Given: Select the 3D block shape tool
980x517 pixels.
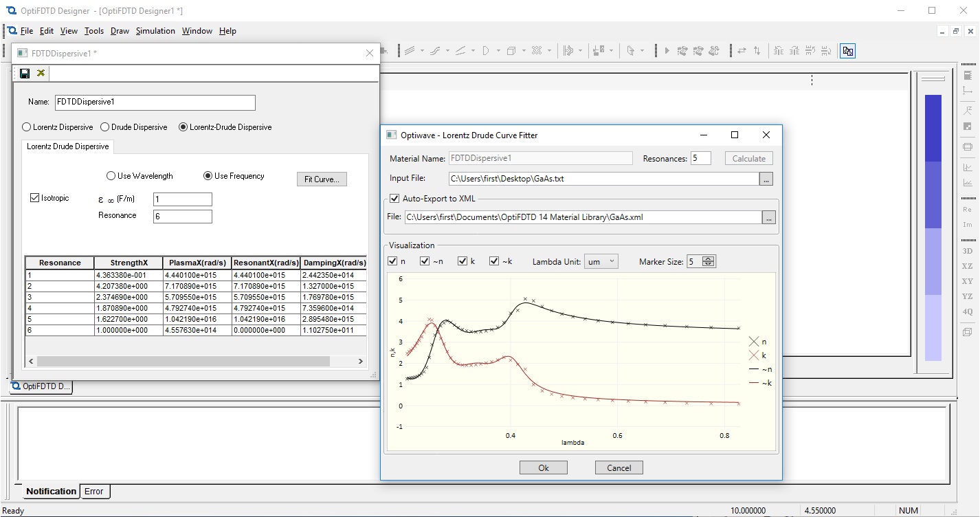Looking at the screenshot, I should point(511,51).
